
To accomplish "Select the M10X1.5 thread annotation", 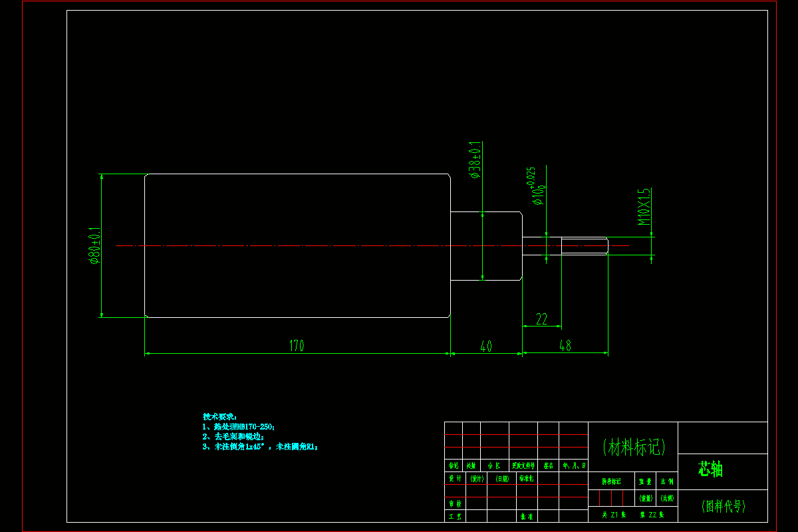I will [x=644, y=207].
